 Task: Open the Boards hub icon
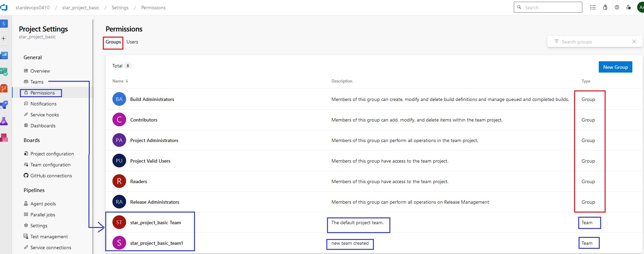4,72
